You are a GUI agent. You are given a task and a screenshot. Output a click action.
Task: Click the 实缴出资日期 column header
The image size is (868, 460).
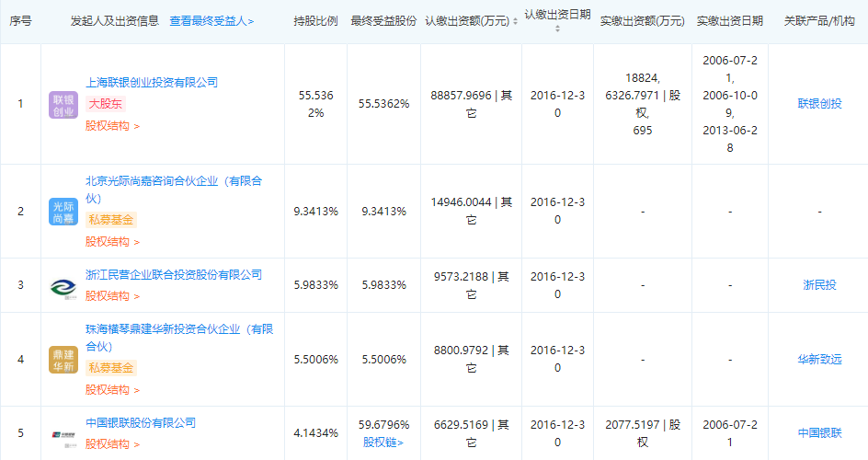(x=729, y=21)
